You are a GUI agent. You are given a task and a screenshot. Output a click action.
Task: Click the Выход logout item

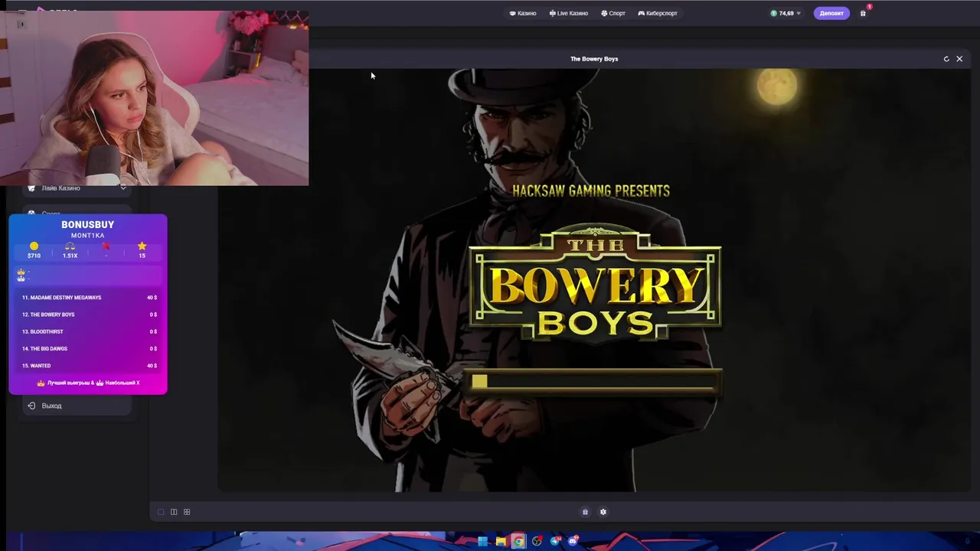(x=77, y=406)
